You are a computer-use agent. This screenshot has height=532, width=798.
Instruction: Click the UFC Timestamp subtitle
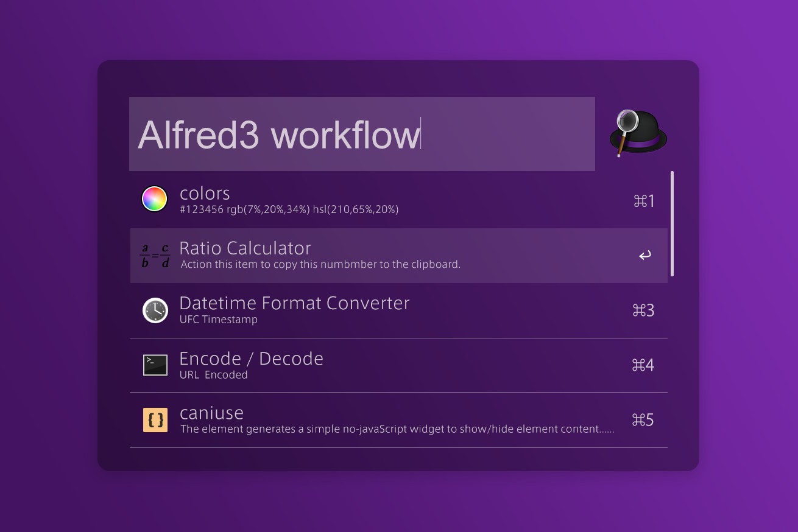click(219, 320)
